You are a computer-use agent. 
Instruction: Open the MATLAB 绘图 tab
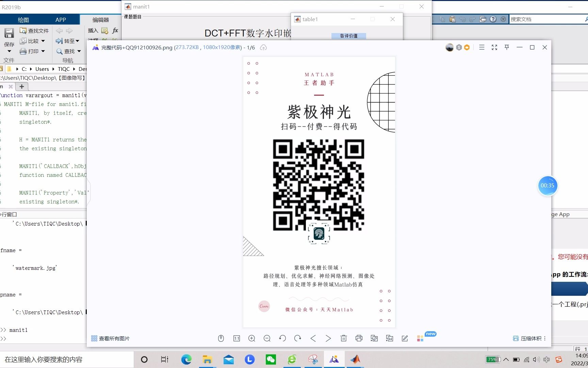23,20
